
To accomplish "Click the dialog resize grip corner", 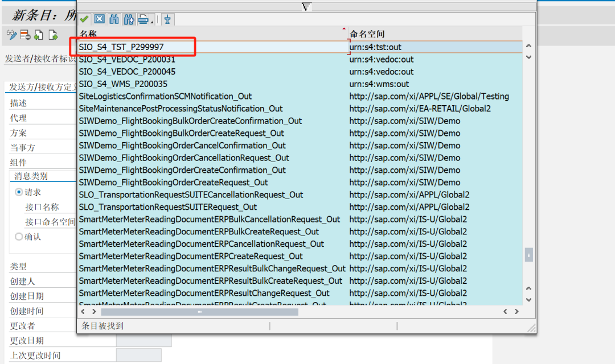I will [x=531, y=328].
